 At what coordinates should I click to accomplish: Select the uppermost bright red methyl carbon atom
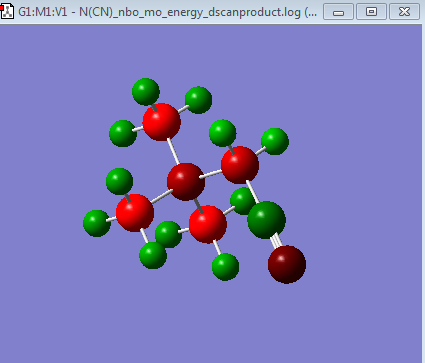162,122
